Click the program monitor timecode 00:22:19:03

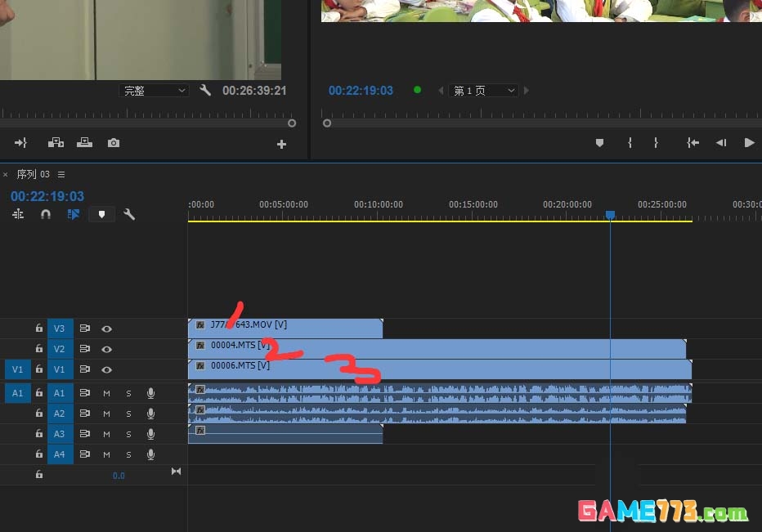coord(361,91)
